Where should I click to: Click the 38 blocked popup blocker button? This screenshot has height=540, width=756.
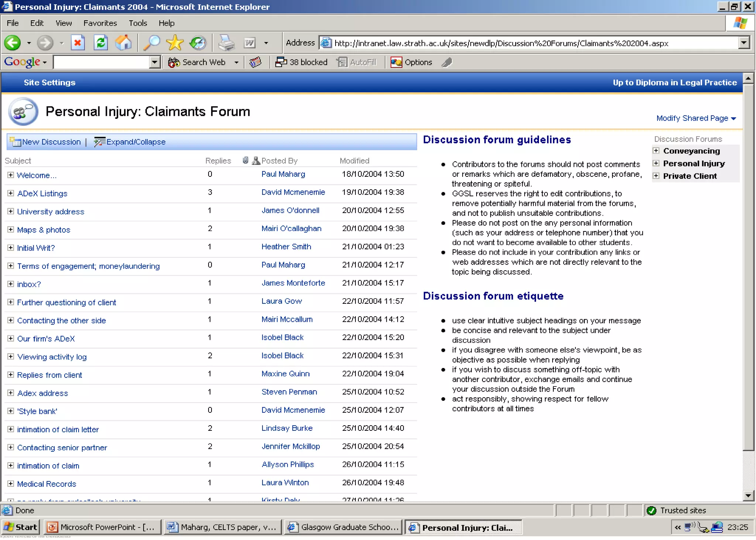302,62
